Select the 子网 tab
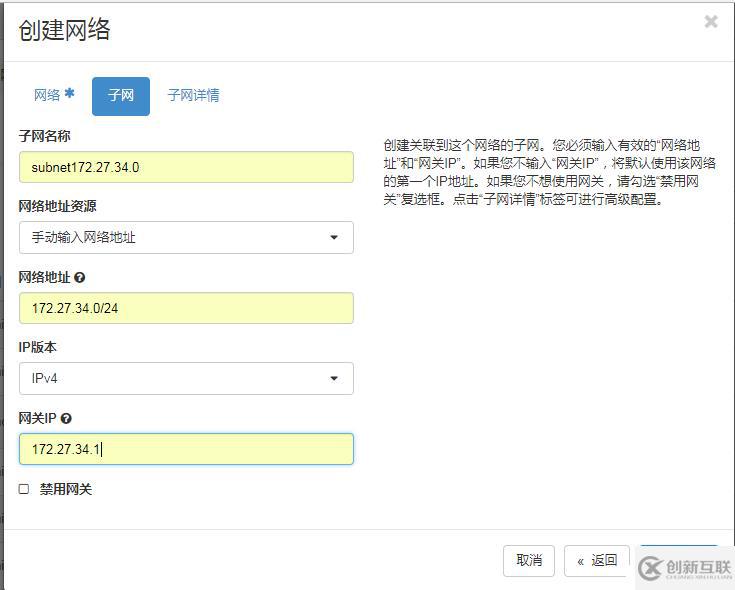Viewport: 735px width, 590px height. tap(121, 96)
